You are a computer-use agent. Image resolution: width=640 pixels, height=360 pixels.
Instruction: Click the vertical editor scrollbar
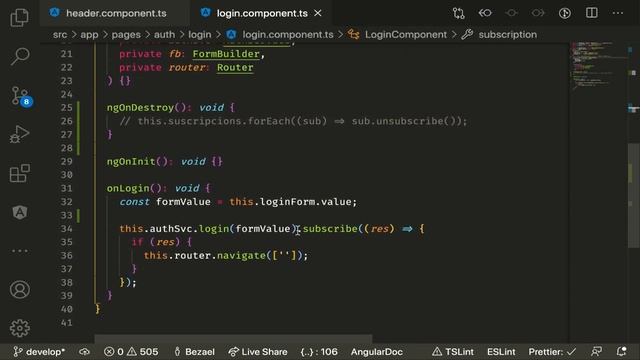633,195
